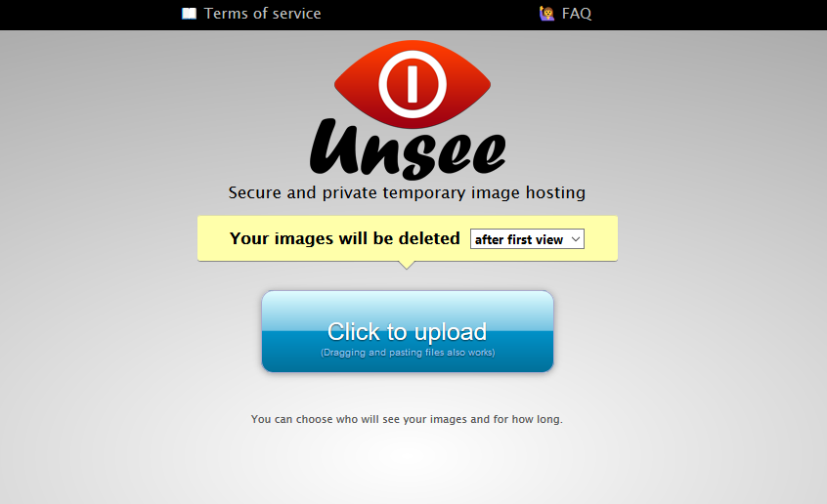Click the open book icon beside Terms of service
Image resolution: width=827 pixels, height=504 pixels.
[x=189, y=14]
